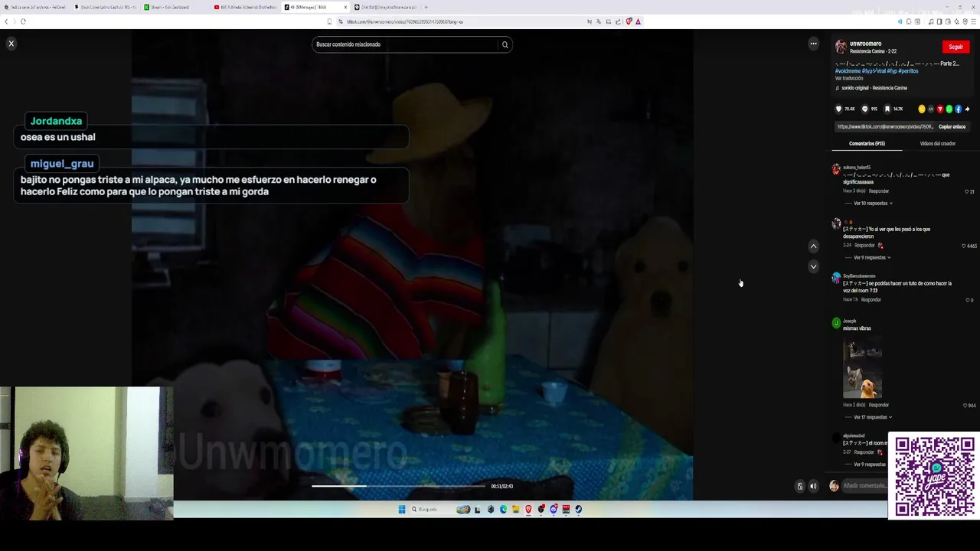The width and height of the screenshot is (980, 551).
Task: Open File Explorer from taskbar
Action: point(516,509)
